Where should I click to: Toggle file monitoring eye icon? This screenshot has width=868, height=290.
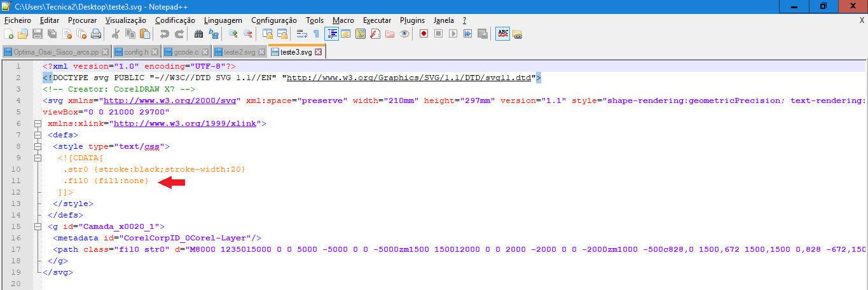pyautogui.click(x=404, y=34)
